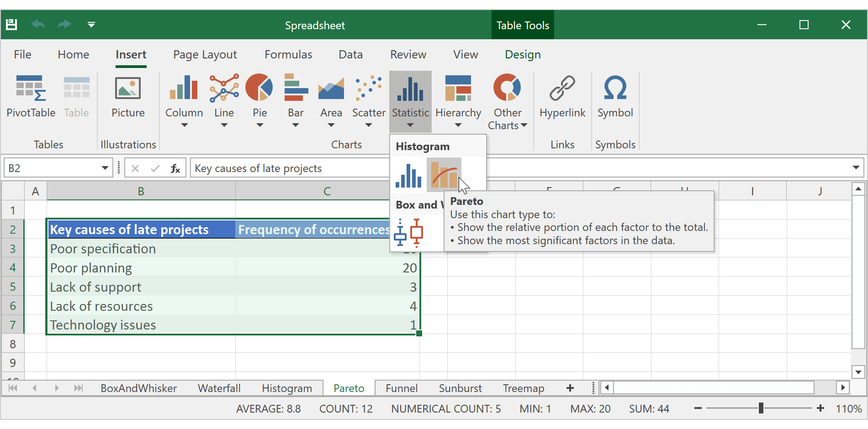
Task: Cancel formula entry with the X button
Action: [135, 168]
